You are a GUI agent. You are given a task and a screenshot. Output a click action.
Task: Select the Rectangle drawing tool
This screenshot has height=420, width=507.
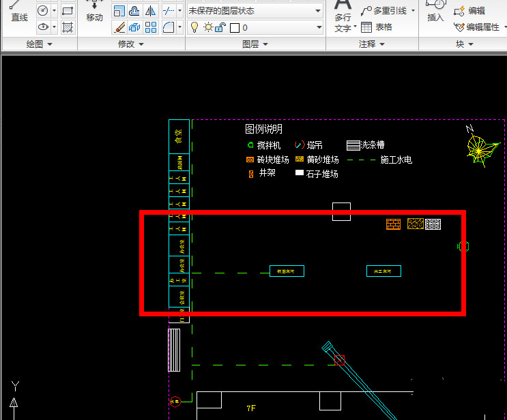68,11
